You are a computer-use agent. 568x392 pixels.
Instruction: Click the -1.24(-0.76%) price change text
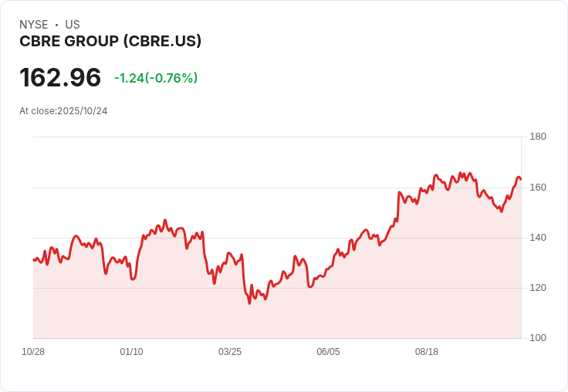pyautogui.click(x=156, y=78)
